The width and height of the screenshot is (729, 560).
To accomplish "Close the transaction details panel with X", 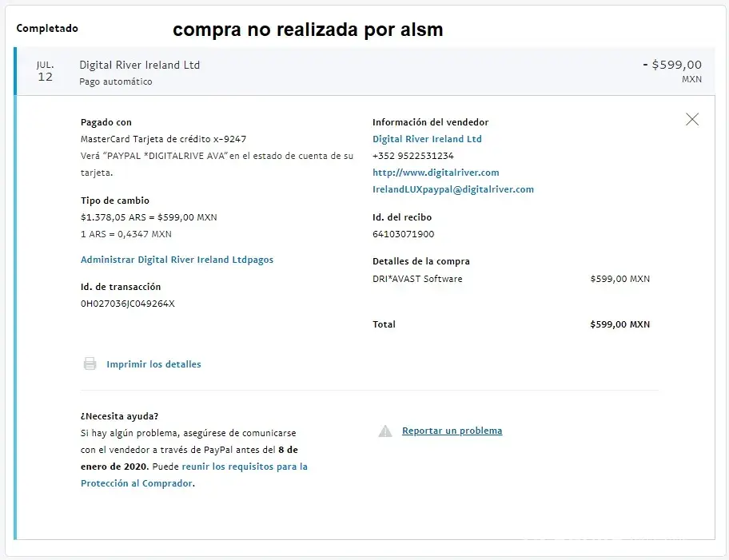I will coord(692,120).
